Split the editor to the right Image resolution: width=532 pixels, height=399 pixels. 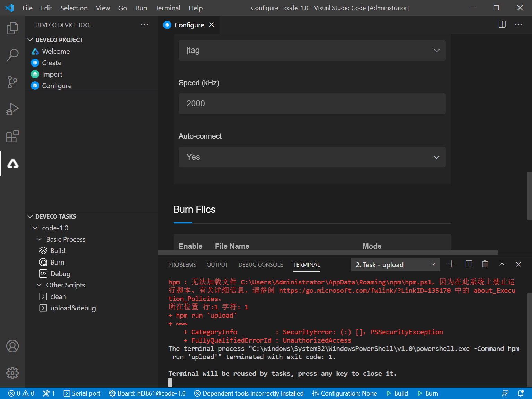coord(502,25)
